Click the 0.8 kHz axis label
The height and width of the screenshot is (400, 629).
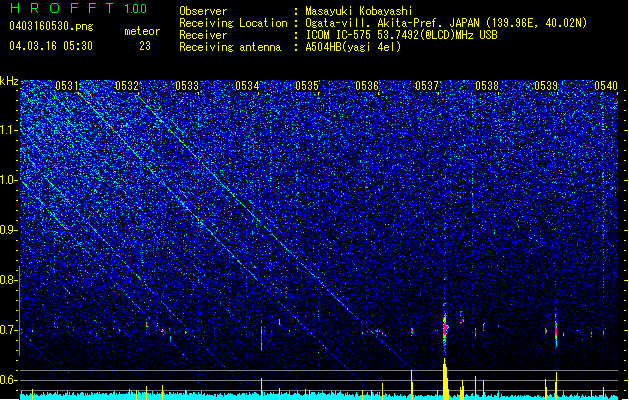(x=9, y=280)
